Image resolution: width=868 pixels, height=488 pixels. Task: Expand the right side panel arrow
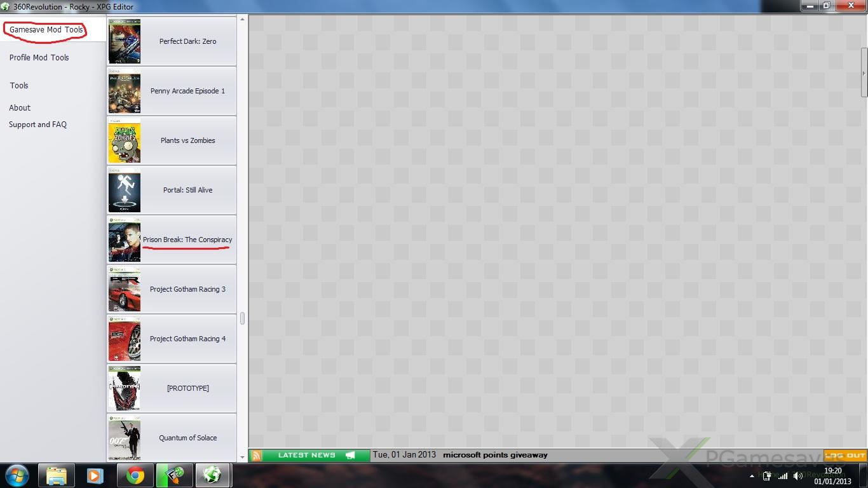[x=864, y=73]
